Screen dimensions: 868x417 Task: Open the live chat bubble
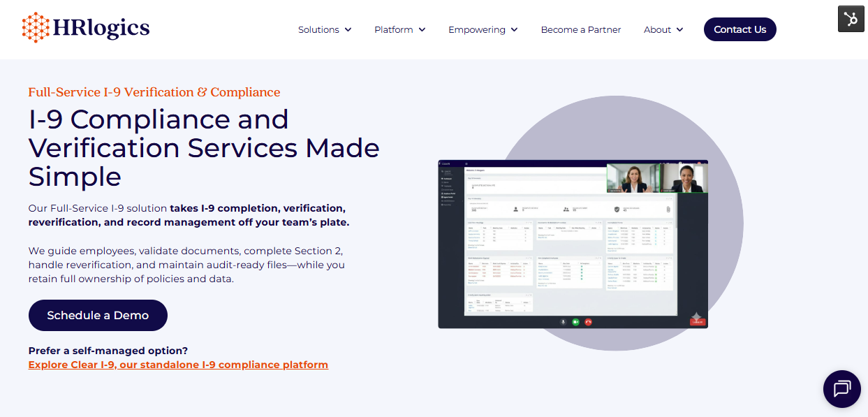841,388
